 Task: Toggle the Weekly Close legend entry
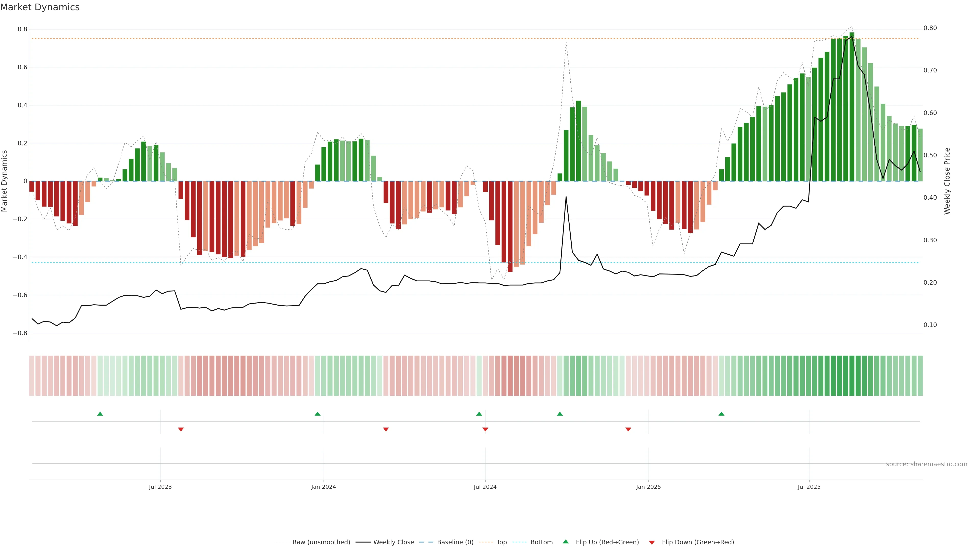[x=393, y=542]
